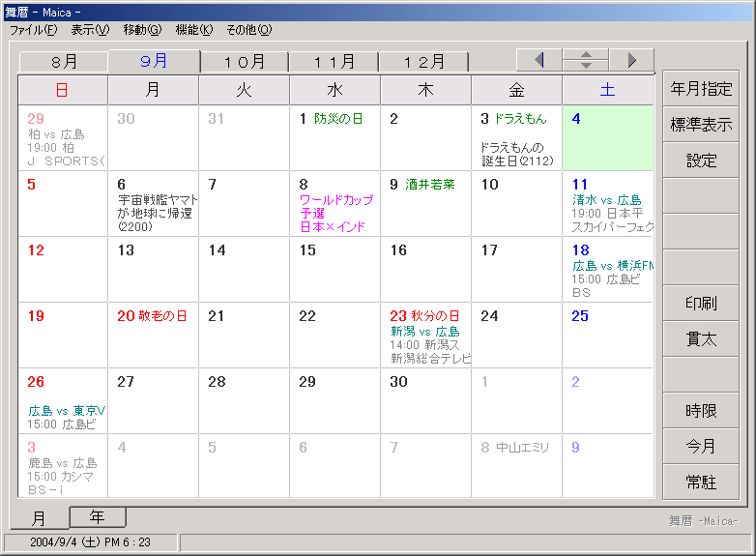Screen dimensions: 756x556
Task: Open the ファイル(F) menu
Action: coord(33,30)
